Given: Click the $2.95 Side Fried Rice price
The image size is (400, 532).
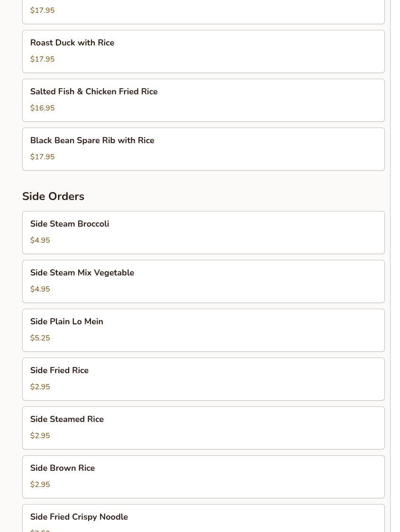Looking at the screenshot, I should point(40,387).
